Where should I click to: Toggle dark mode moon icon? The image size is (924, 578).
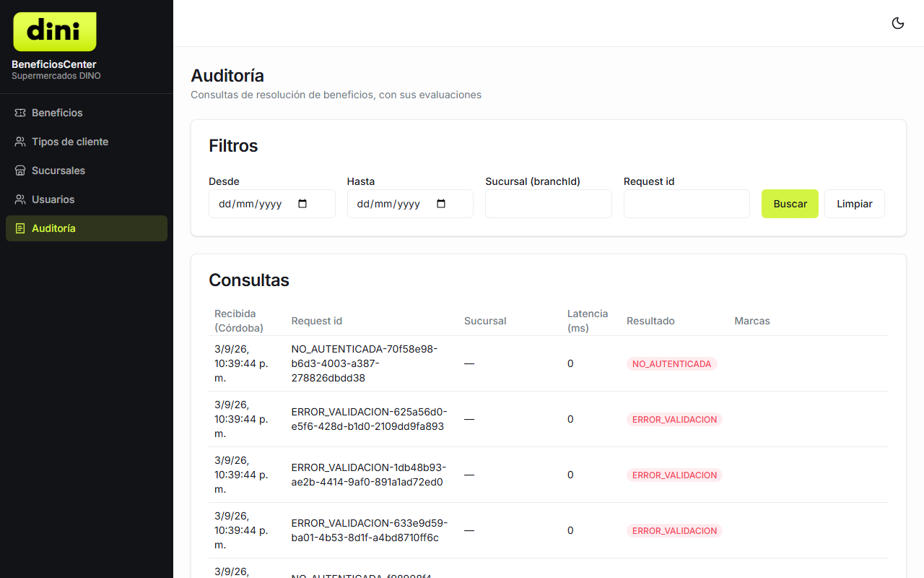click(x=898, y=23)
